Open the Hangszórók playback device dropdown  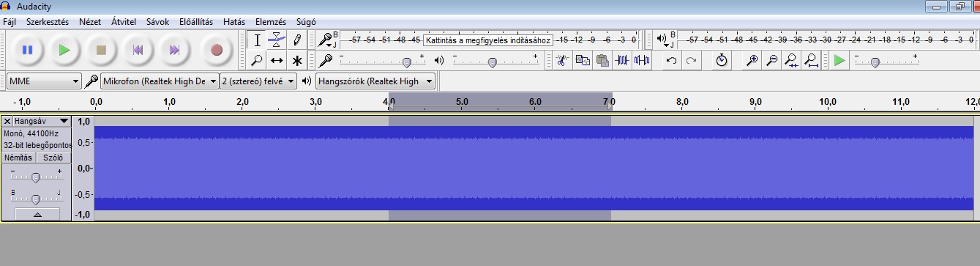[375, 81]
